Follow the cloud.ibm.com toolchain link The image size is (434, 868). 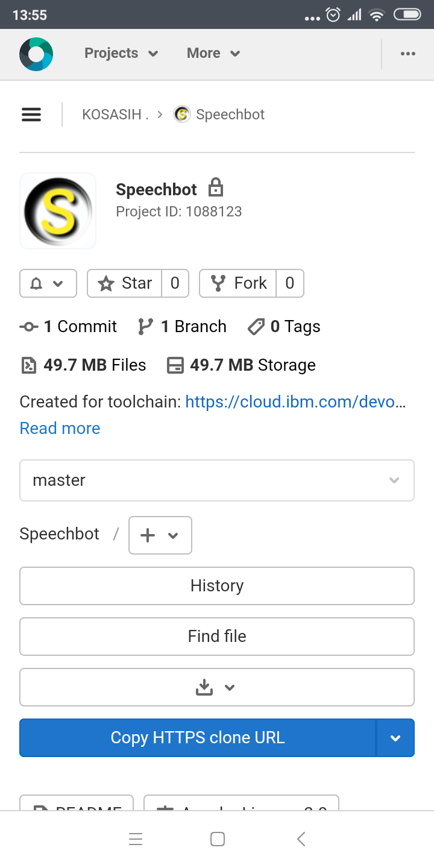(295, 401)
